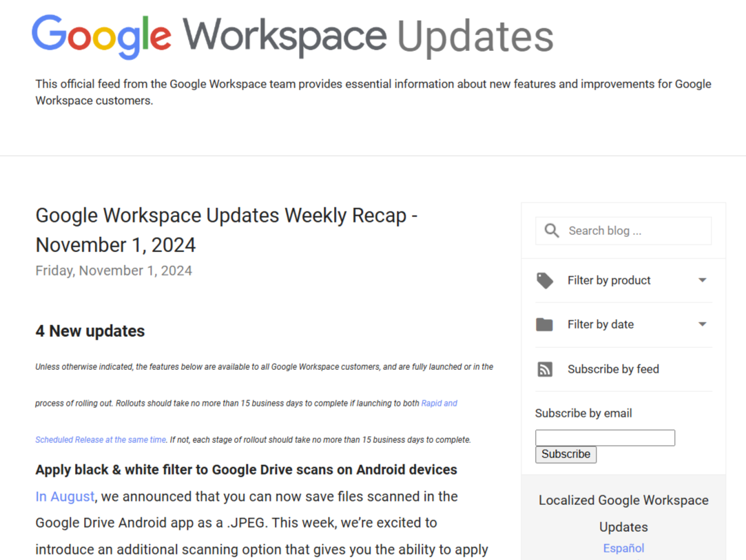Screen dimensions: 746x560
Task: Click the Subscribe by feed label
Action: [613, 369]
